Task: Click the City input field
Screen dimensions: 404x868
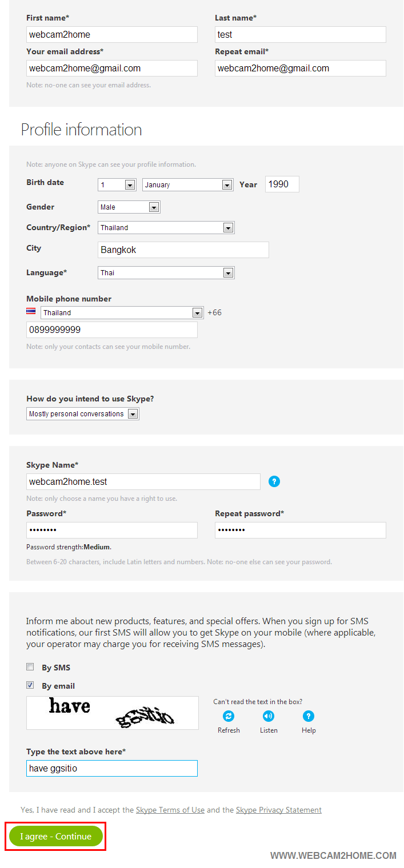Action: (x=183, y=250)
